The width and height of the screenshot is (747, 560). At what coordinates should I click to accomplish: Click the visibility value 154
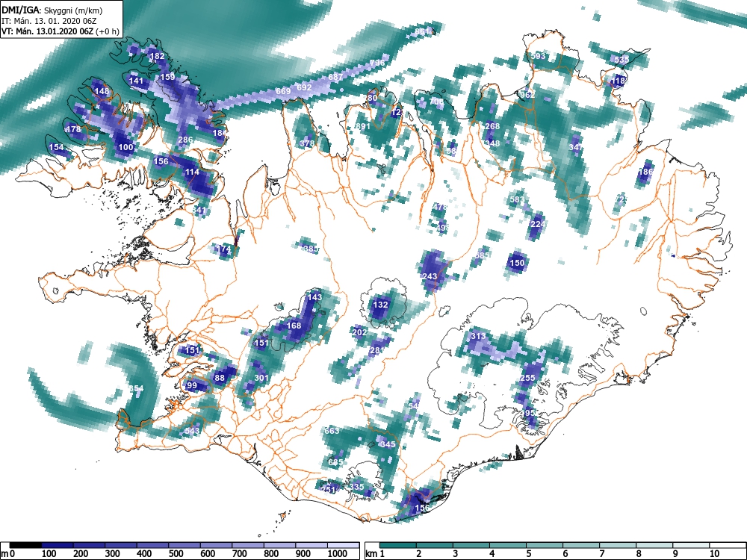(x=56, y=147)
